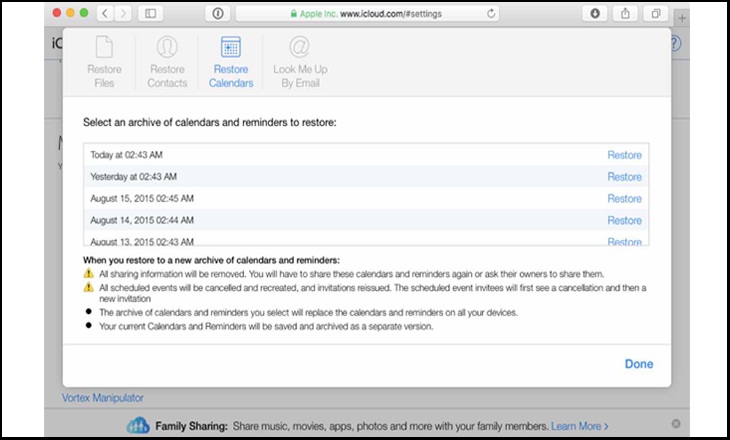Click Learn More about Family Sharing
The height and width of the screenshot is (440, 730).
tap(580, 426)
